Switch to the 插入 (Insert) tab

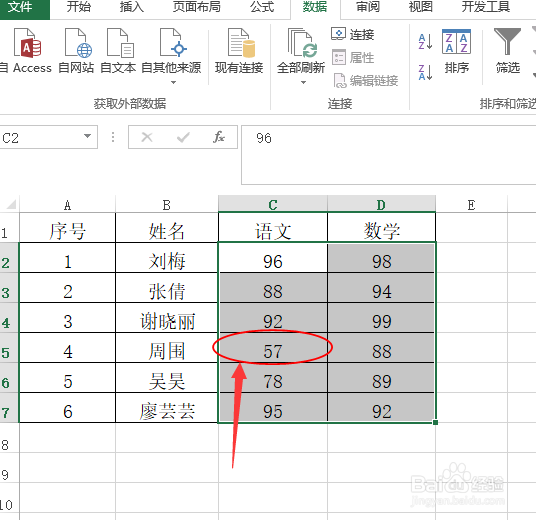(x=132, y=7)
